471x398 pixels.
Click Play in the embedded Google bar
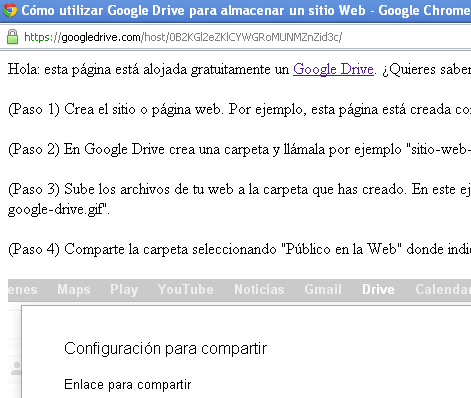pyautogui.click(x=124, y=290)
